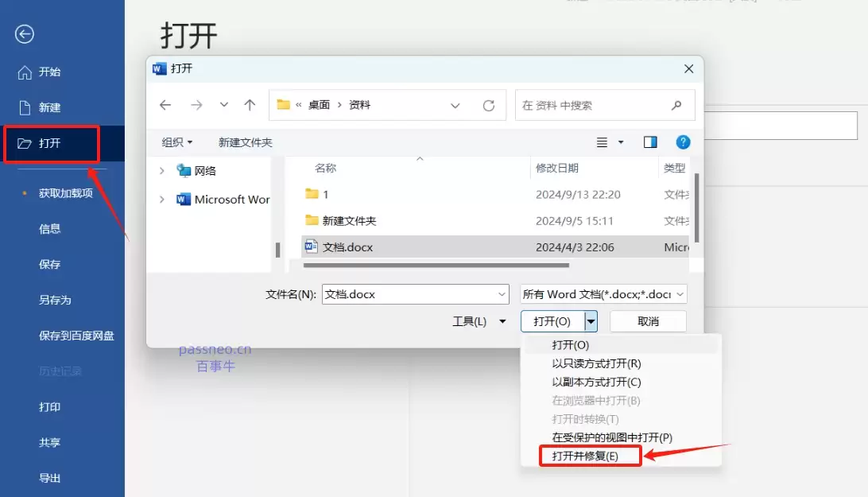
Task: Open the 组织 dropdown menu
Action: pos(176,142)
